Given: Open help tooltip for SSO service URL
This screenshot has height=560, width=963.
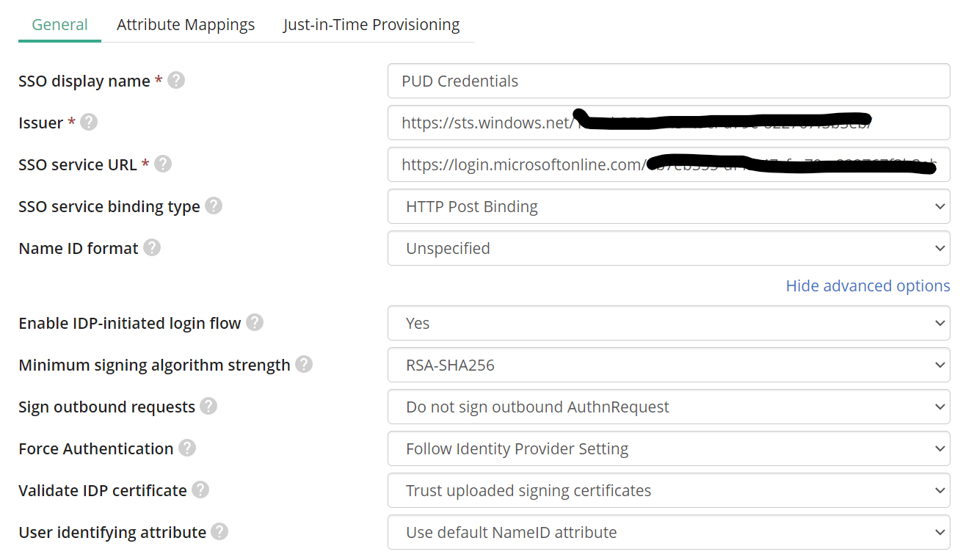Looking at the screenshot, I should 163,164.
